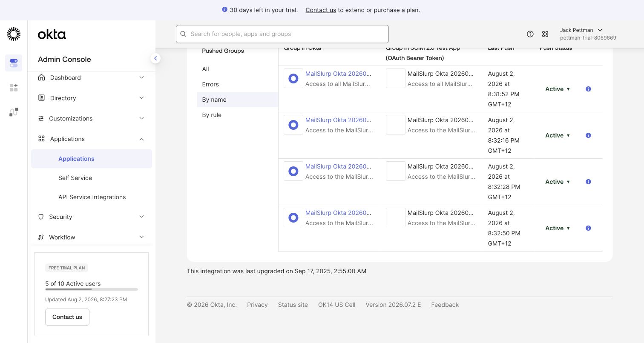Select the By name filter
Viewport: 644px width, 343px height.
(237, 100)
